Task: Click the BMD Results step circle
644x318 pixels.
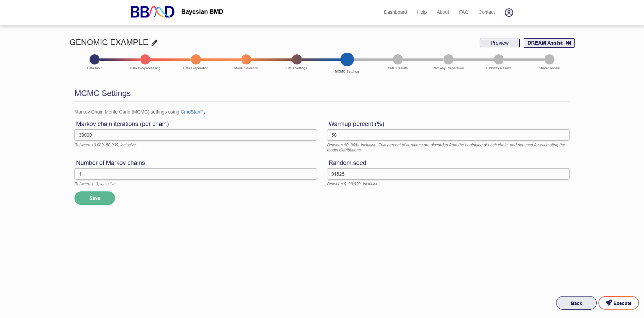Action: pos(397,59)
